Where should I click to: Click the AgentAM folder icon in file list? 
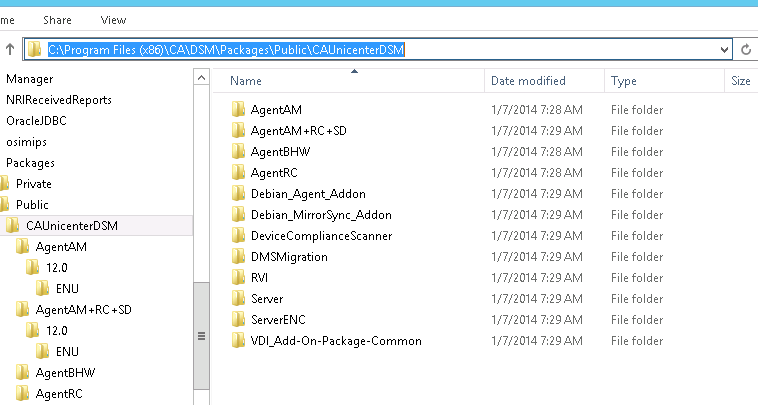238,109
